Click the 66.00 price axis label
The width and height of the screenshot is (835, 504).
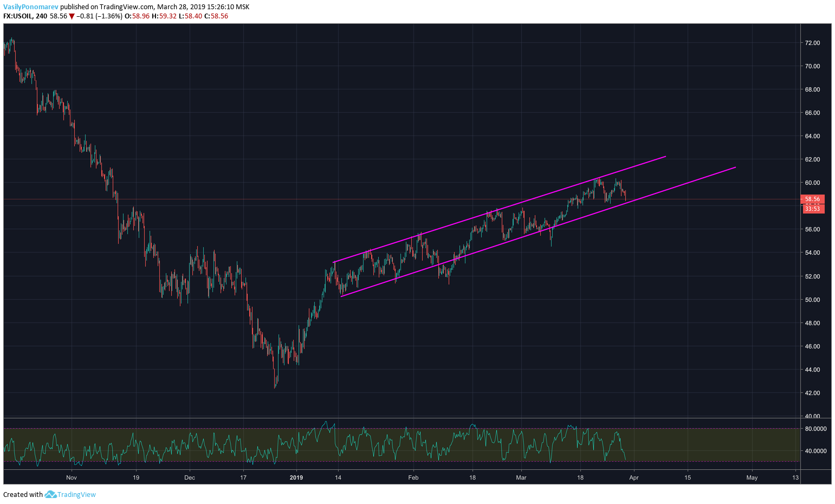(812, 113)
